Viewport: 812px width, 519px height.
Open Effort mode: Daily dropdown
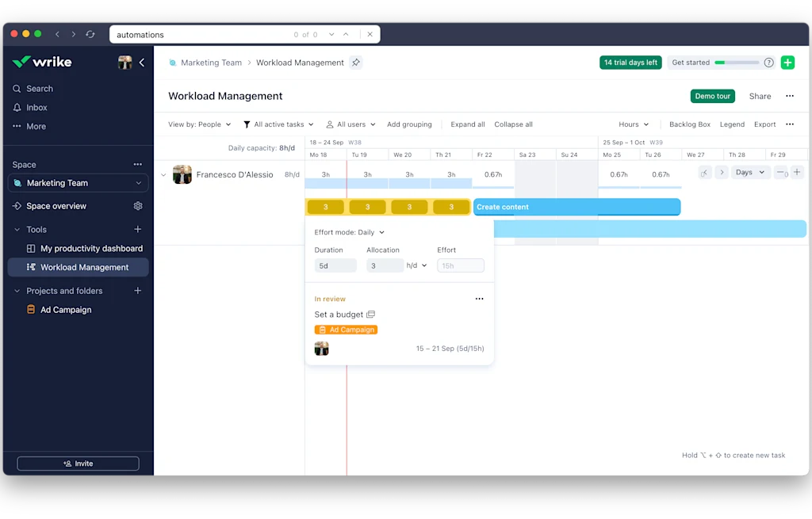(349, 232)
